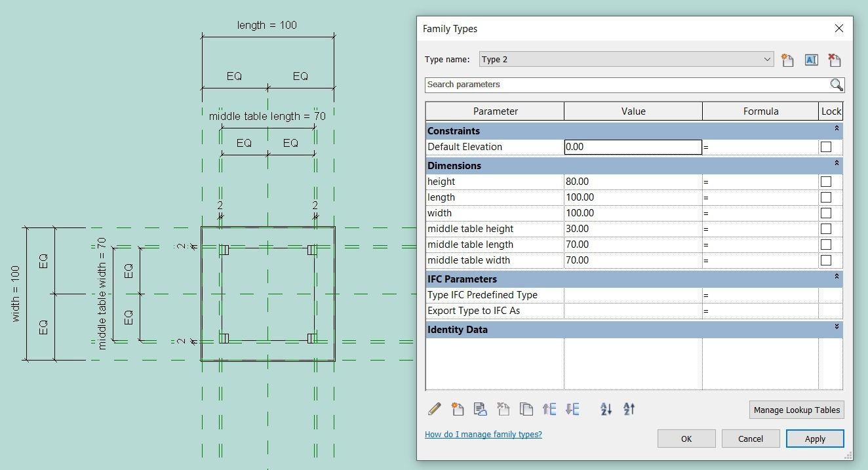Viewport: 868px width, 470px height.
Task: Click the middle table height value 30.00
Action: click(x=633, y=229)
